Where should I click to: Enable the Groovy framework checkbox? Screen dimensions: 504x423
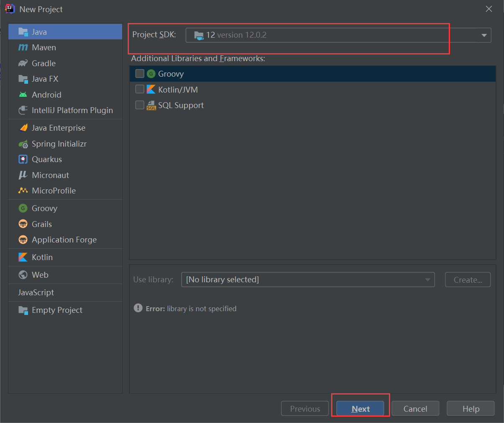(140, 74)
